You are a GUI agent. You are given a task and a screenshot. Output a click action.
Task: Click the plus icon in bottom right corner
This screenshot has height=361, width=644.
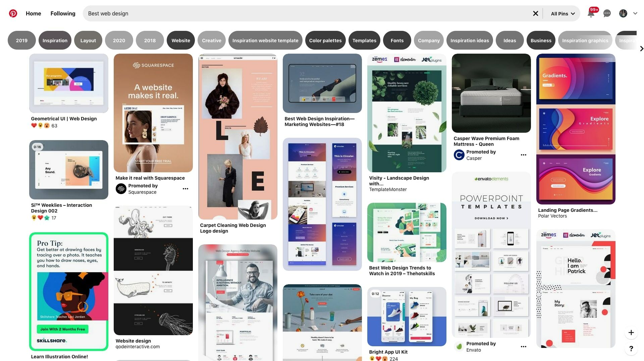631,333
